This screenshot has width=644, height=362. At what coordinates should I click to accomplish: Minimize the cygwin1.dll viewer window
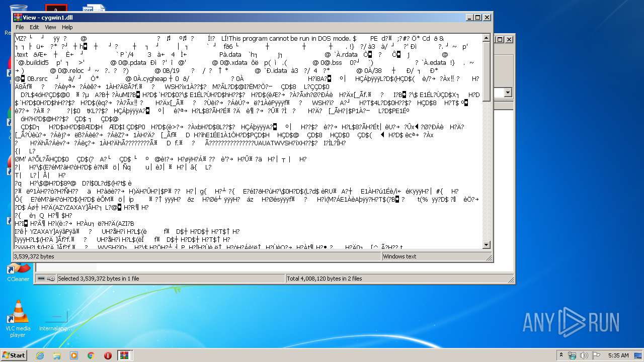469,18
